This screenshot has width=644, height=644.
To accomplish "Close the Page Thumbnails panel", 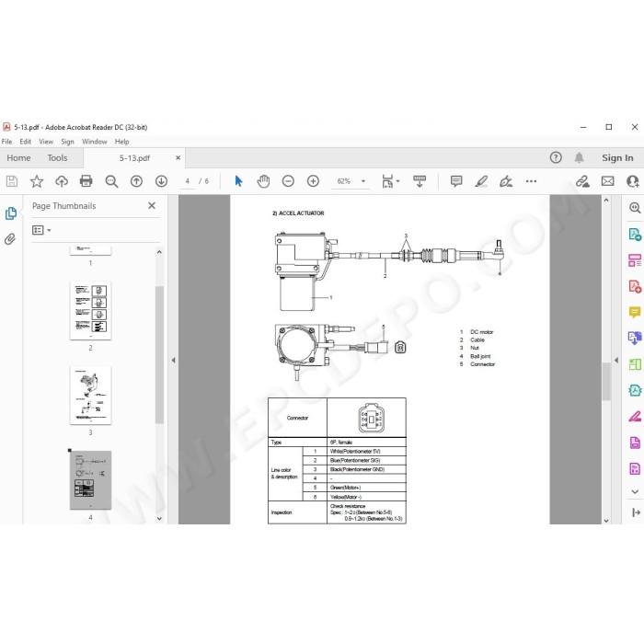I will pyautogui.click(x=152, y=205).
